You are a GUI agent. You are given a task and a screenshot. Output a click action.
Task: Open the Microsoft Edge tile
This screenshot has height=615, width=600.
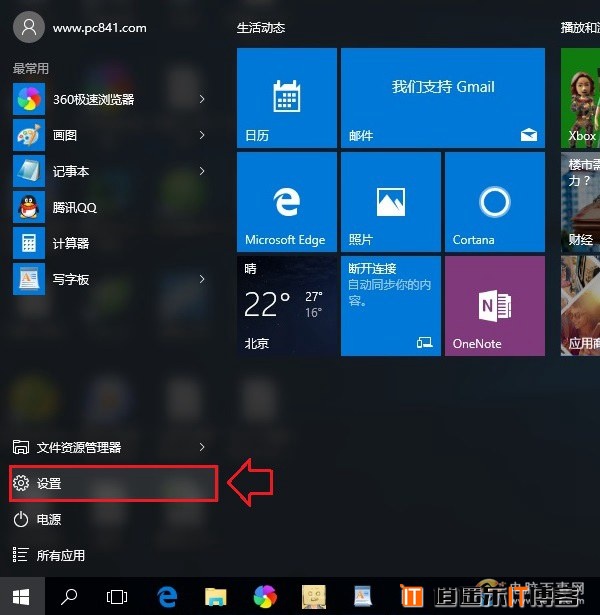(287, 202)
